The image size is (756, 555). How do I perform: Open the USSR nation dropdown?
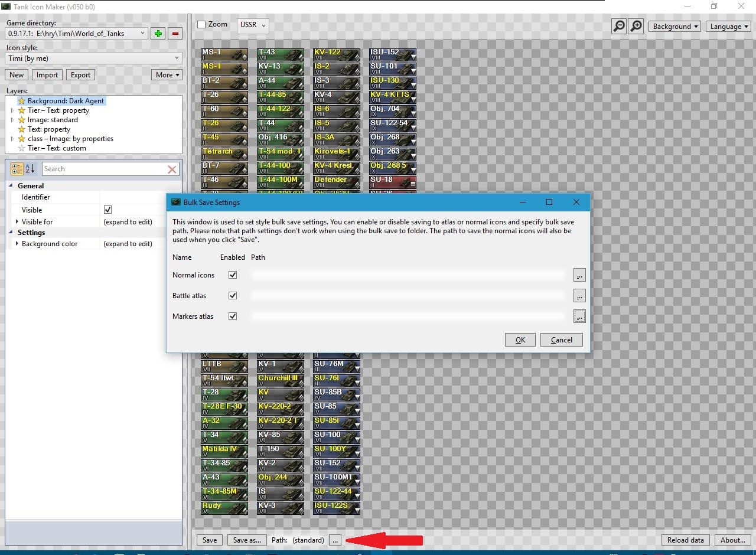point(253,25)
